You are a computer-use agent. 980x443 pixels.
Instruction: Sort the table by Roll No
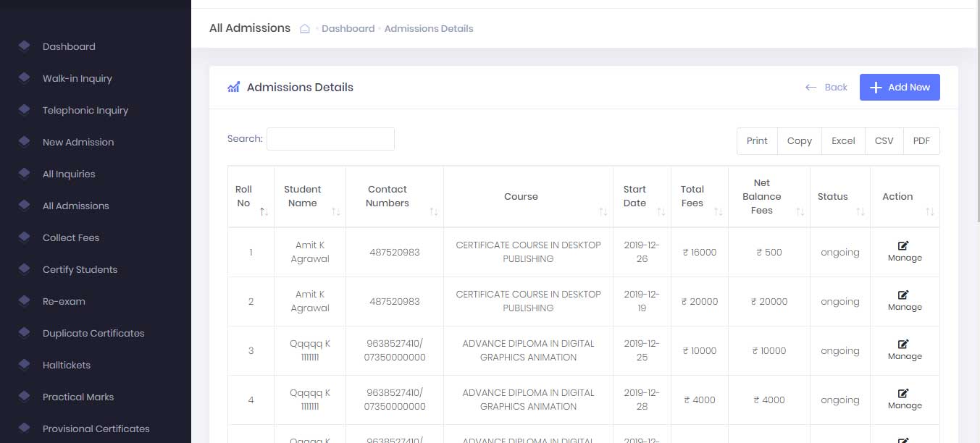251,196
